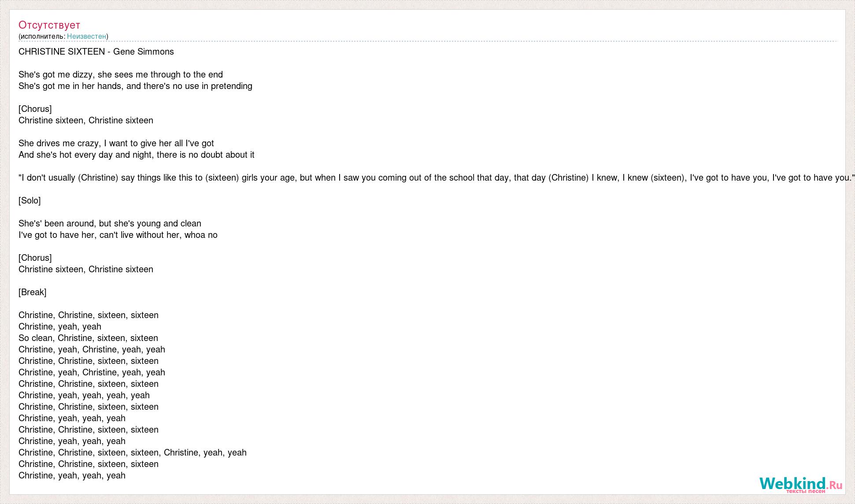The height and width of the screenshot is (504, 855).
Task: Click the исполнитель label text
Action: click(42, 36)
